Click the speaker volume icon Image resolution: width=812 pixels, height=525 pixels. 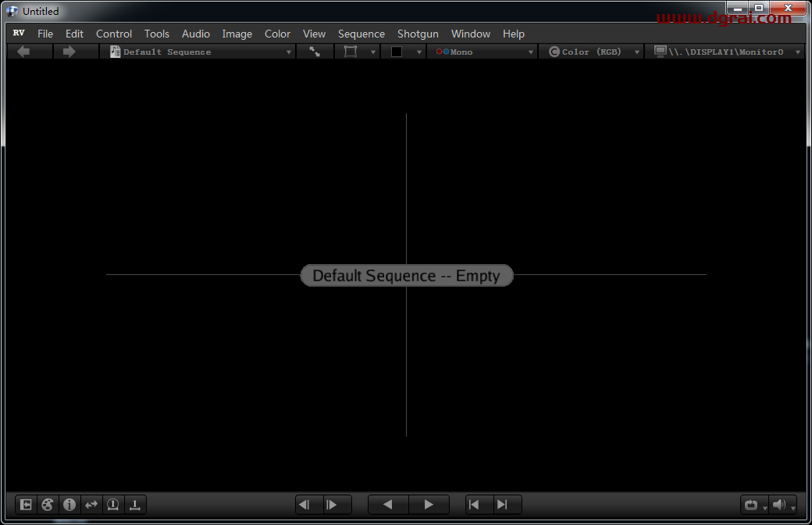click(x=779, y=505)
